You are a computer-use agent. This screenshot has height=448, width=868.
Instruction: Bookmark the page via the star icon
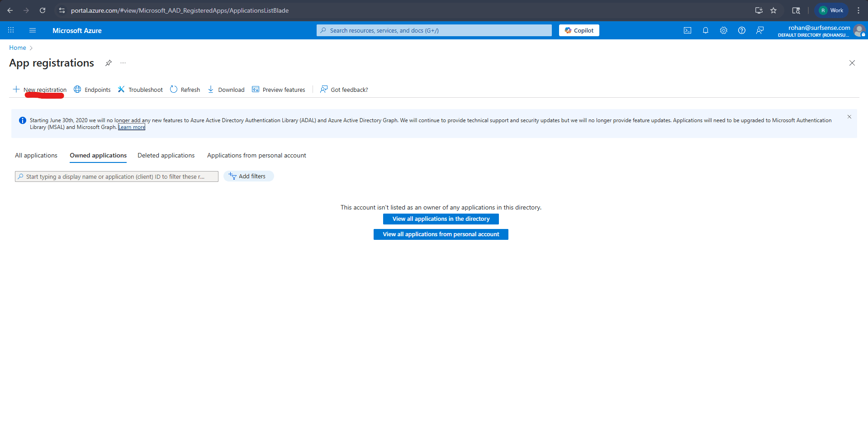pos(773,10)
